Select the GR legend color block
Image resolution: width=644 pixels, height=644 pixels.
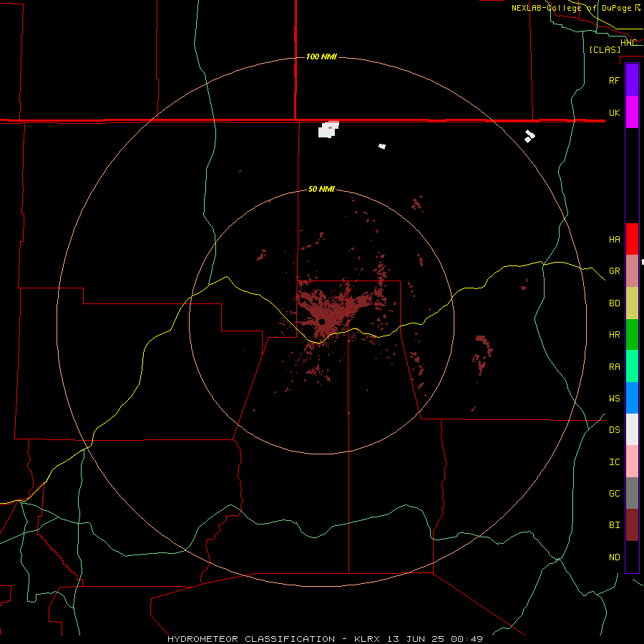[632, 271]
